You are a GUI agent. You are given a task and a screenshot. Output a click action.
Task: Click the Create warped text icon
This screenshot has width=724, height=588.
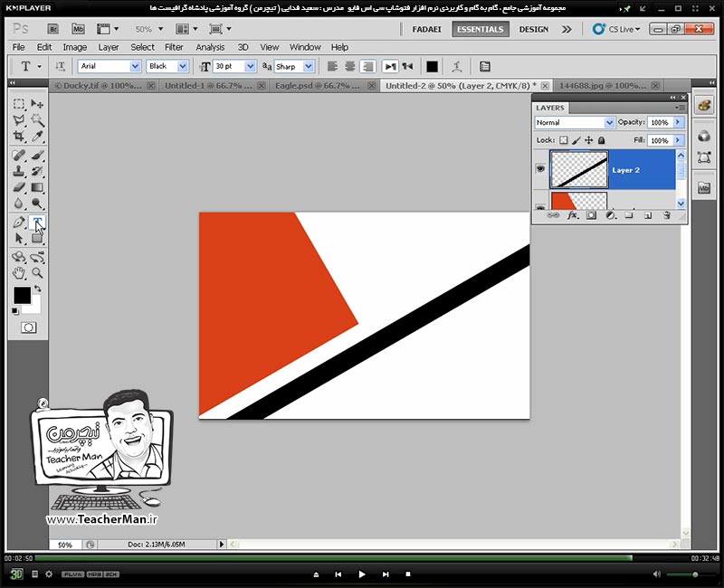coord(457,66)
